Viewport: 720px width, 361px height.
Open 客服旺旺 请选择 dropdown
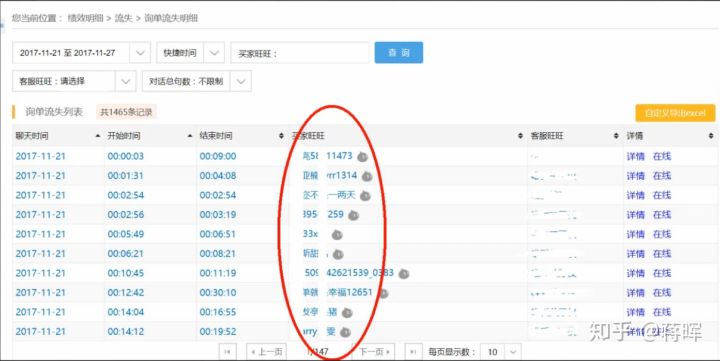[x=125, y=81]
